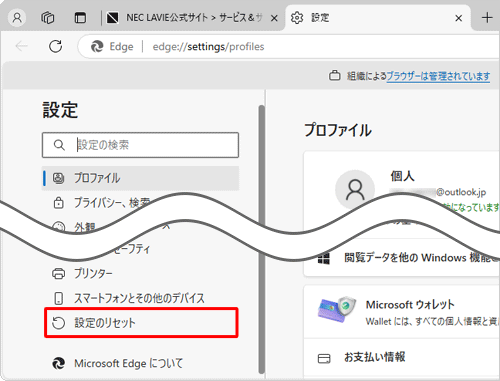Image resolution: width=500 pixels, height=381 pixels.
Task: Open the browser profile icon in title bar
Action: click(x=17, y=18)
